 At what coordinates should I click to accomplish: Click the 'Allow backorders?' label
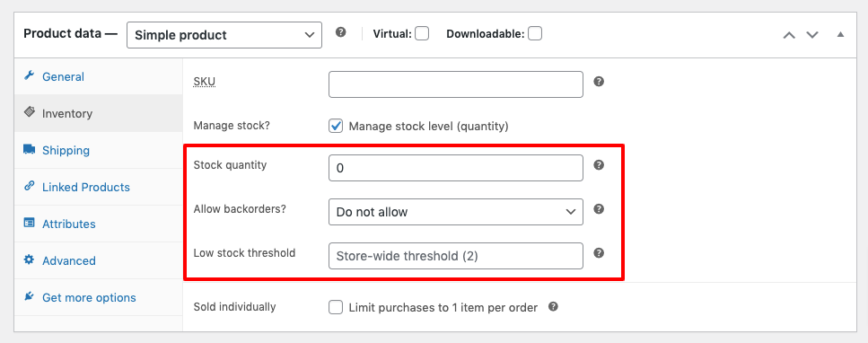pyautogui.click(x=240, y=209)
